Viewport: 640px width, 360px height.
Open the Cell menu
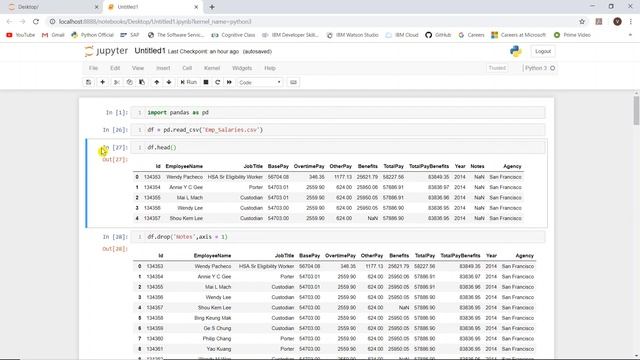pos(187,68)
